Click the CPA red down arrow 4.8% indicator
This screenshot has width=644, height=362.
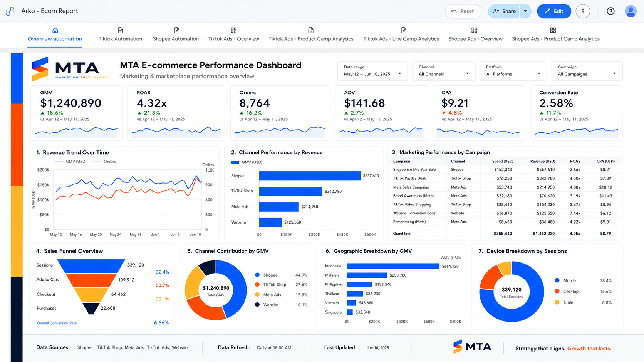tap(451, 113)
